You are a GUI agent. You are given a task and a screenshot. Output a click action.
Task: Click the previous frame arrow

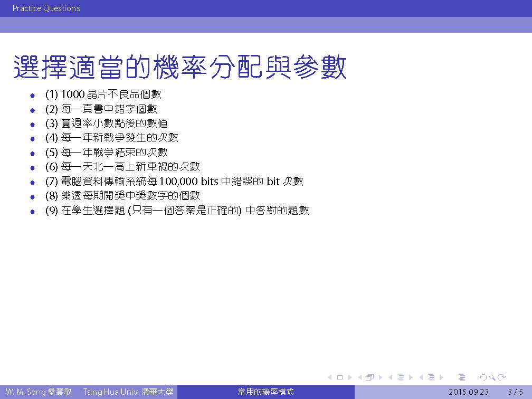pos(360,377)
